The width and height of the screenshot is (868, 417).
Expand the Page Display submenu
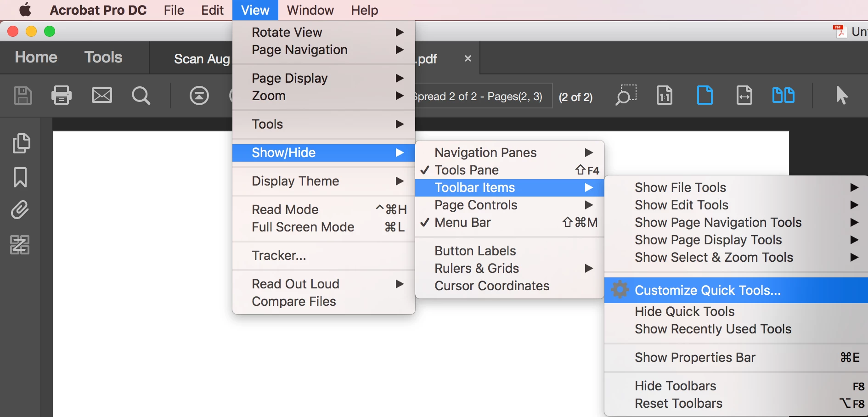[324, 78]
